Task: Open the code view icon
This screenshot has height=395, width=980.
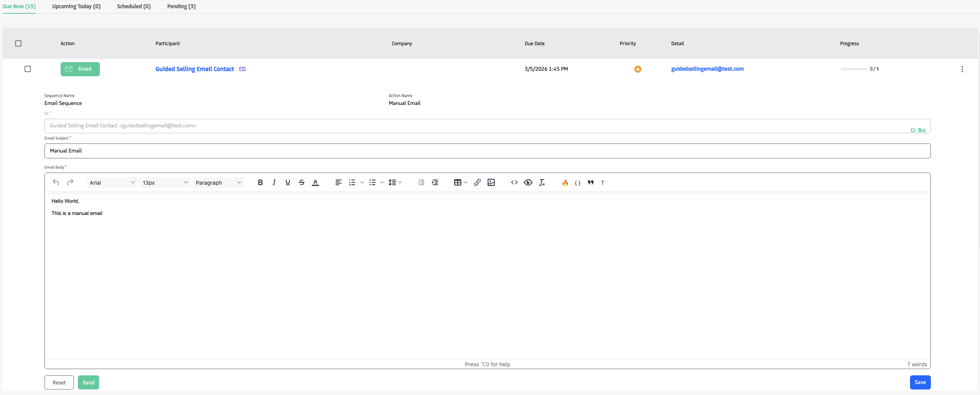Action: (514, 182)
